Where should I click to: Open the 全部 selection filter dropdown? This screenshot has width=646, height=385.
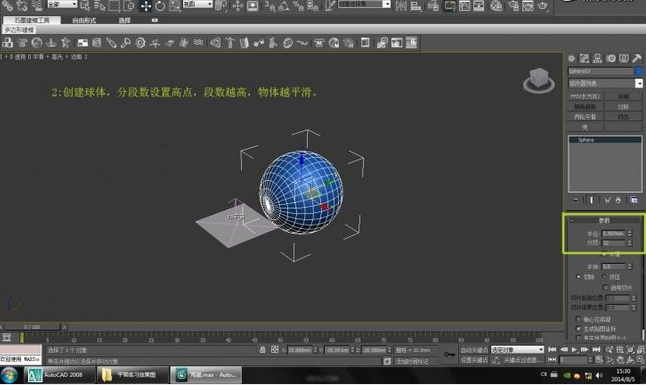[62, 4]
